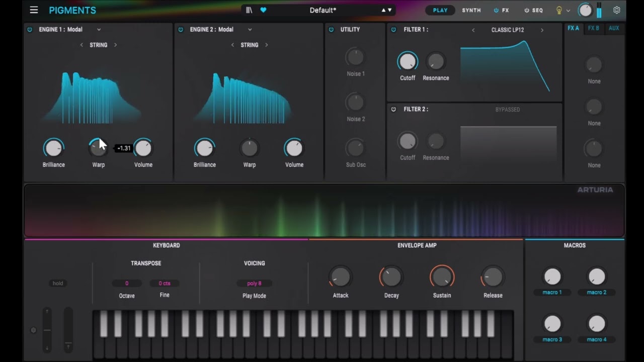Click Filter 2 Cutoff knob
Image resolution: width=644 pixels, height=362 pixels.
408,141
